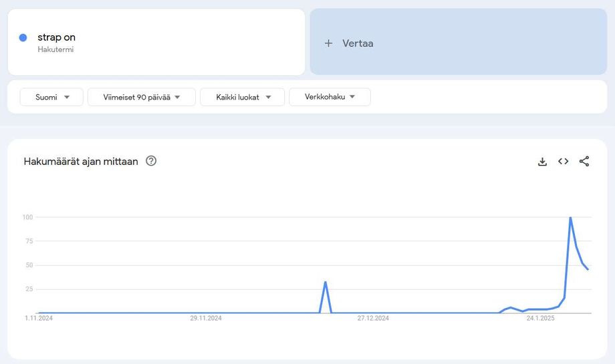Click the Hakutermi label under the term
This screenshot has height=364, width=615.
click(55, 49)
